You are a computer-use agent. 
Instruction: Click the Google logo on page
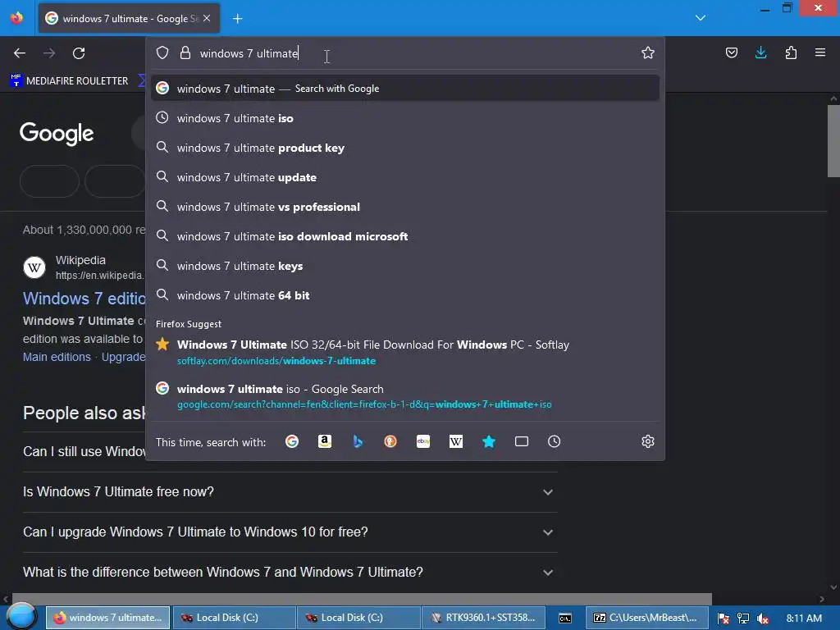tap(57, 134)
